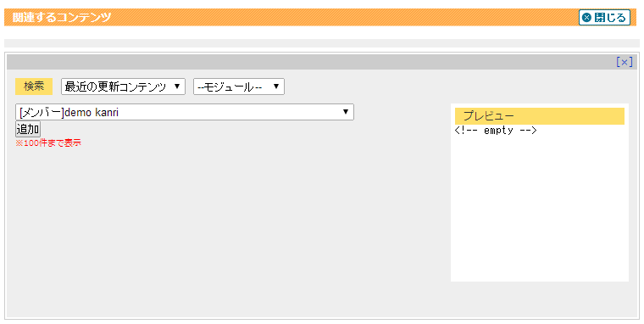Click the 関連するコンテンツ title

click(x=62, y=18)
